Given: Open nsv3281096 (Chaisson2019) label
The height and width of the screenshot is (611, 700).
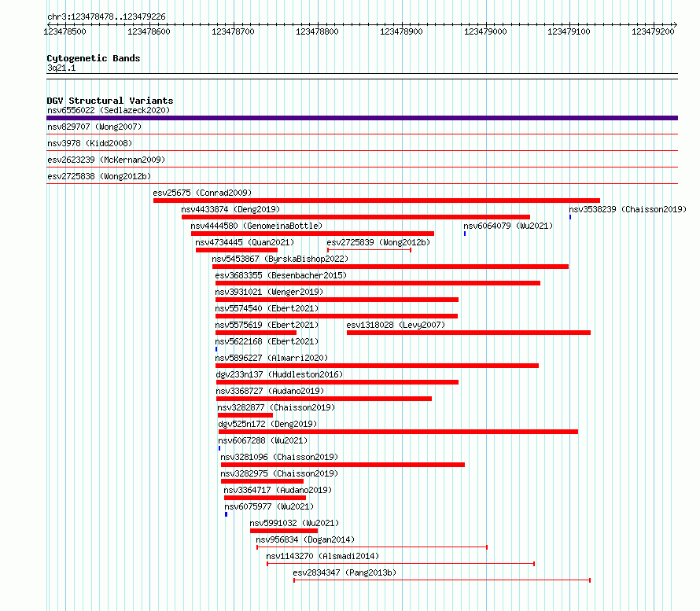Looking at the screenshot, I should 279,457.
